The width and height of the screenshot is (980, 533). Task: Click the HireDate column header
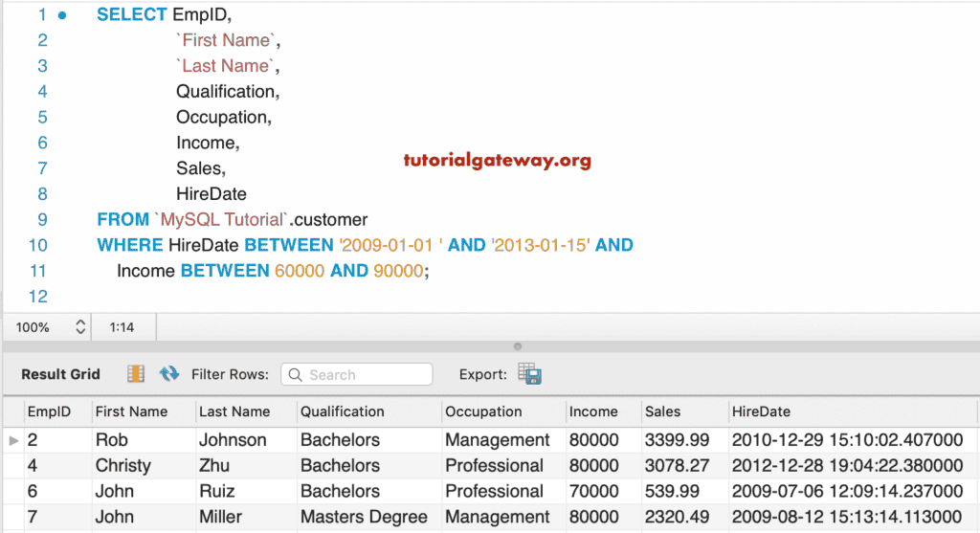point(761,411)
